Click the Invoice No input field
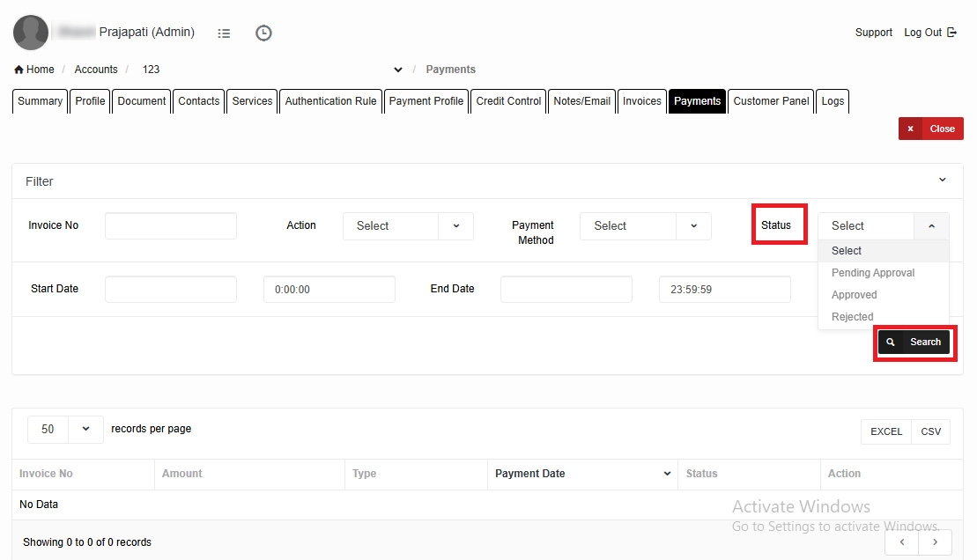Image resolution: width=977 pixels, height=560 pixels. coord(170,226)
